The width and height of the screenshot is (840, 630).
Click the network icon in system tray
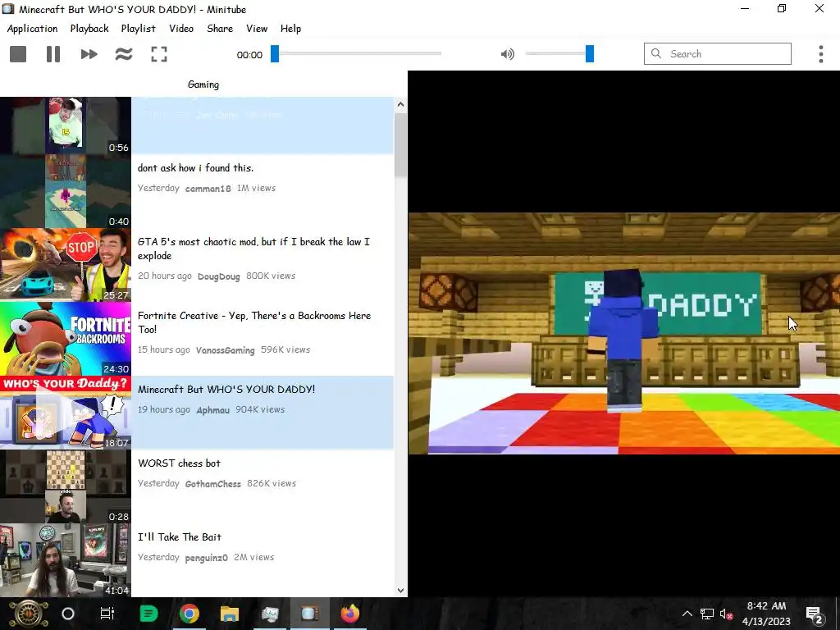pyautogui.click(x=707, y=614)
